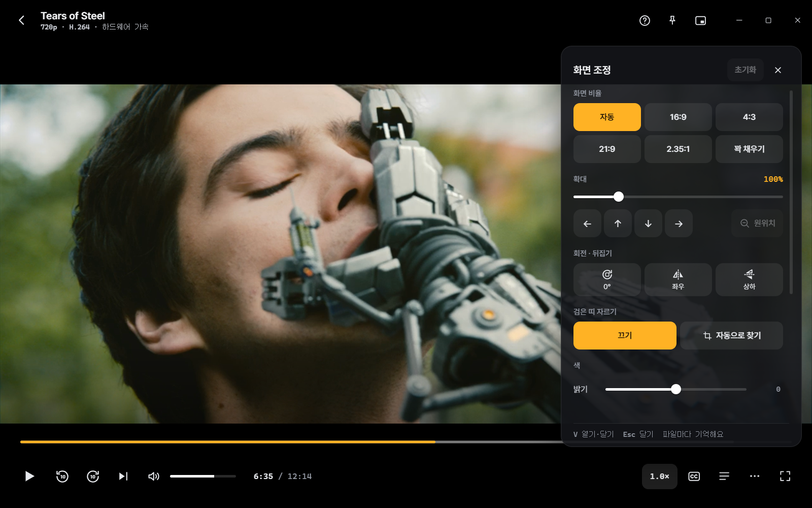The image size is (812, 508).
Task: Go back using the top-left arrow
Action: coord(21,20)
